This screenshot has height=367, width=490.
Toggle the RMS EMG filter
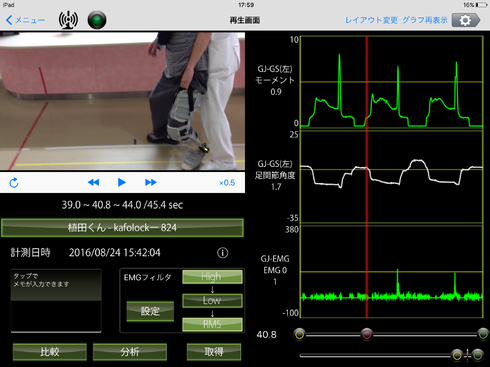pos(212,324)
